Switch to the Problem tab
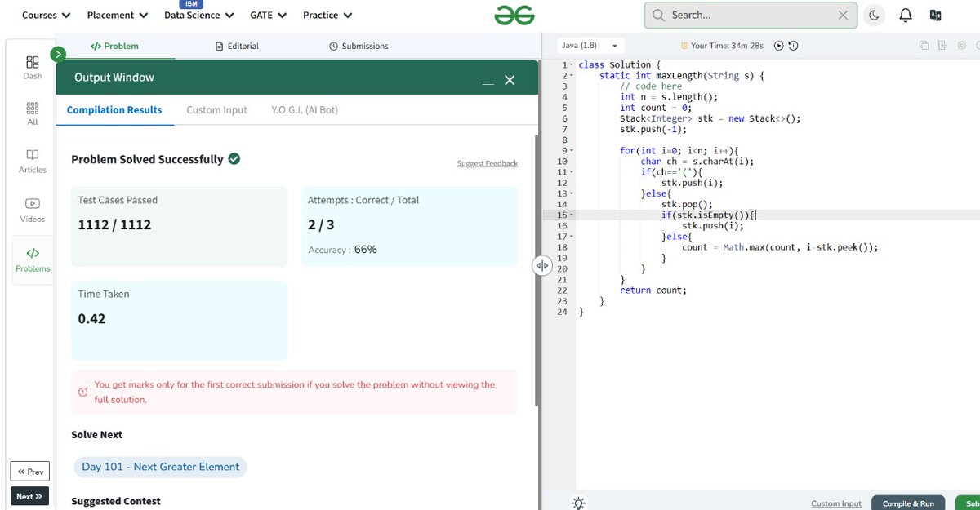 point(114,46)
